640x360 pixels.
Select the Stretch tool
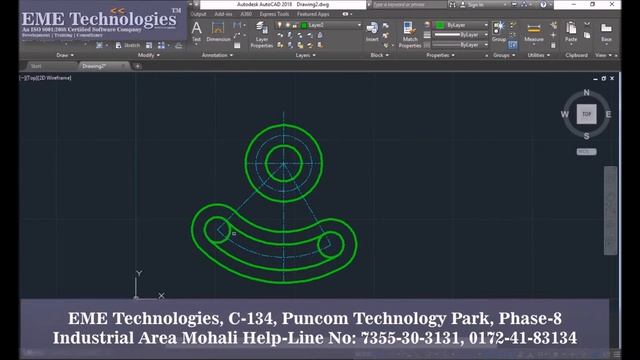coord(128,45)
